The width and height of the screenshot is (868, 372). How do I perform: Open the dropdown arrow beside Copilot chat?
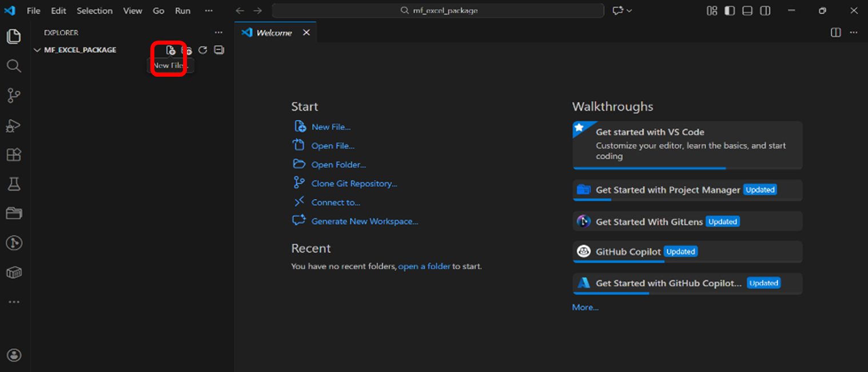630,11
